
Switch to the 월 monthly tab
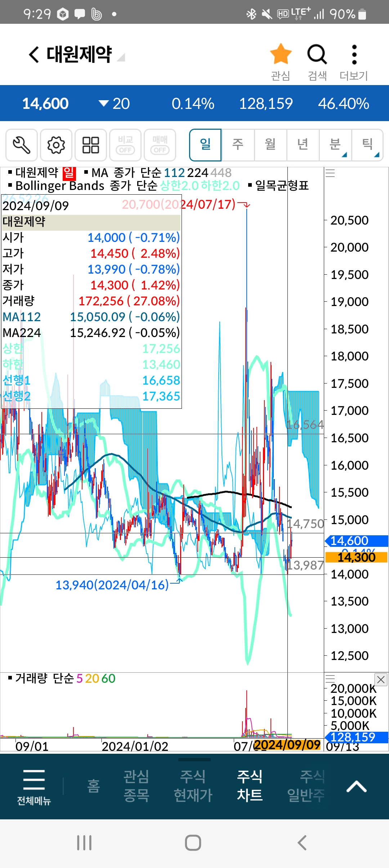[270, 145]
